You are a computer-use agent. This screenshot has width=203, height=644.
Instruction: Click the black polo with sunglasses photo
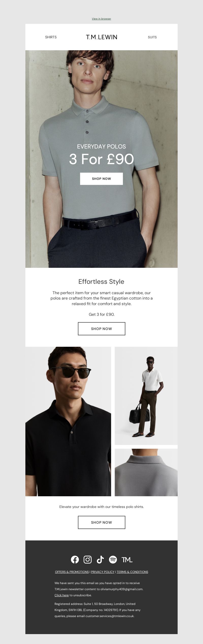coord(68,421)
